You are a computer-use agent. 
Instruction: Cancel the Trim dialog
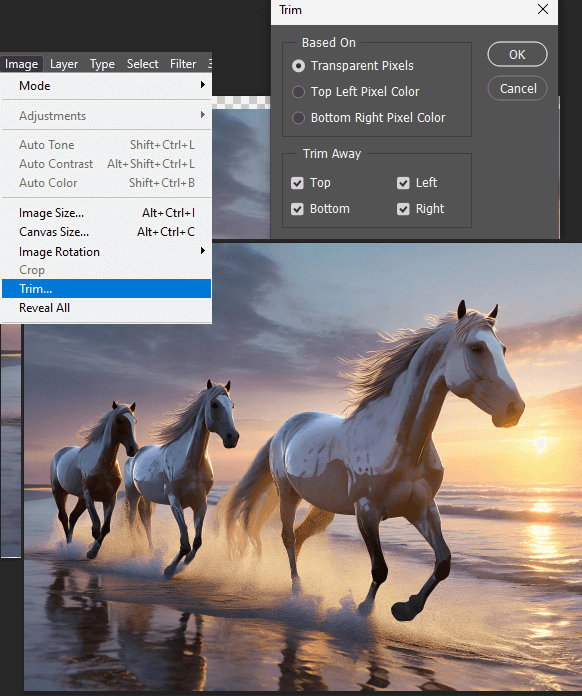[x=517, y=88]
